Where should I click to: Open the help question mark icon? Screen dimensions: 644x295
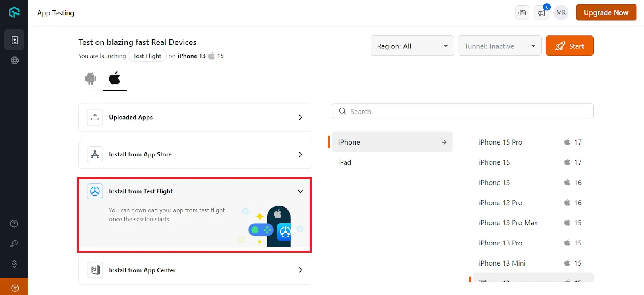[x=14, y=224]
